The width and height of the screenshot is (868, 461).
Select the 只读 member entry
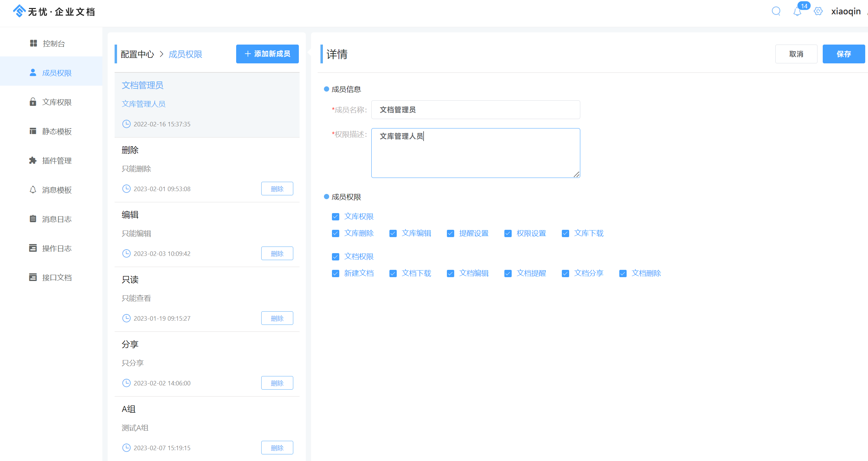click(207, 299)
